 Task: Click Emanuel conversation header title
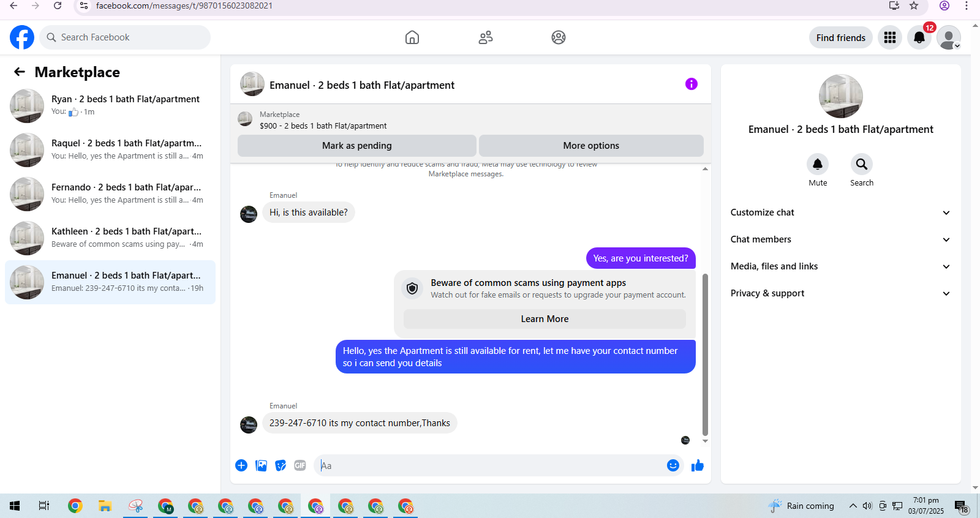(362, 85)
